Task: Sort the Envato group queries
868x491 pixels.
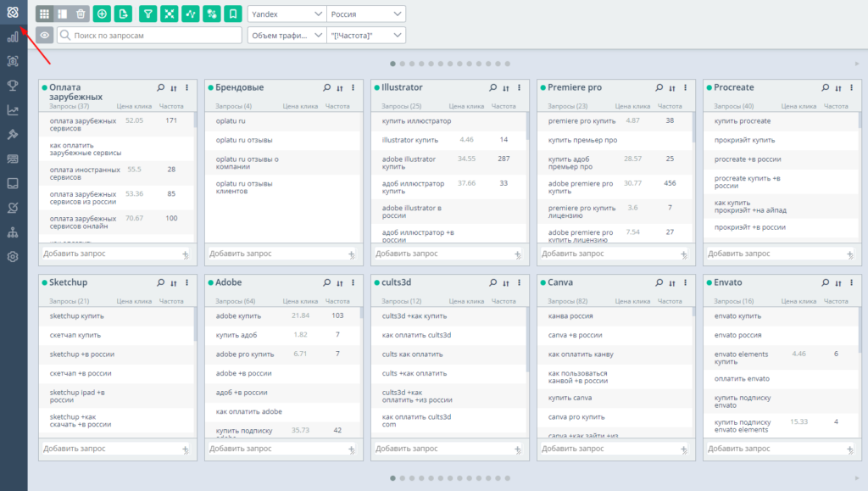Action: 838,283
